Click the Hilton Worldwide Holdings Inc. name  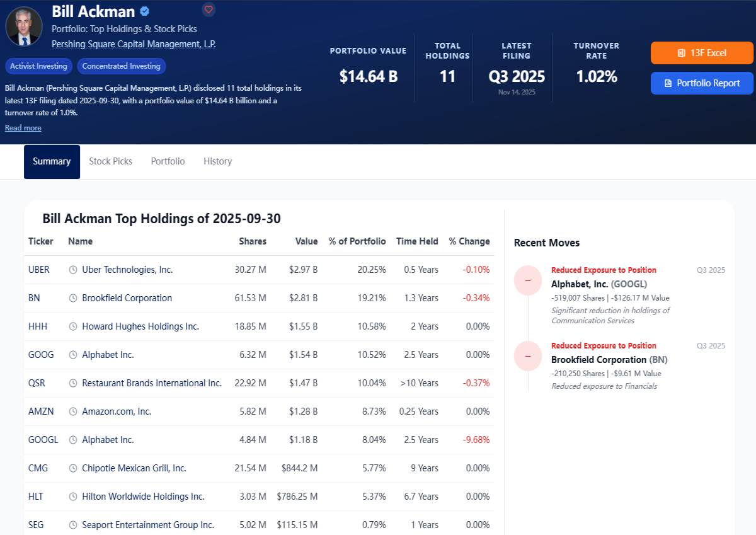coord(143,497)
